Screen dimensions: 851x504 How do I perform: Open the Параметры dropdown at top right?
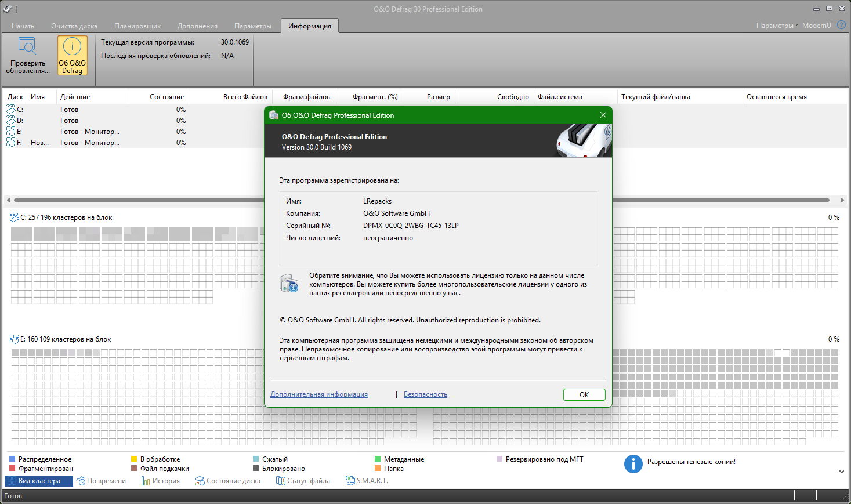tap(777, 26)
